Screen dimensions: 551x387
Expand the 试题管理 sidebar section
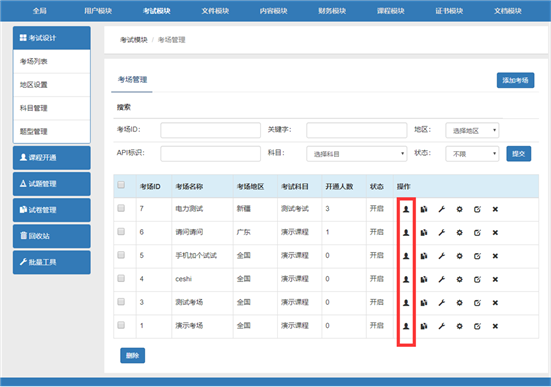tap(52, 184)
